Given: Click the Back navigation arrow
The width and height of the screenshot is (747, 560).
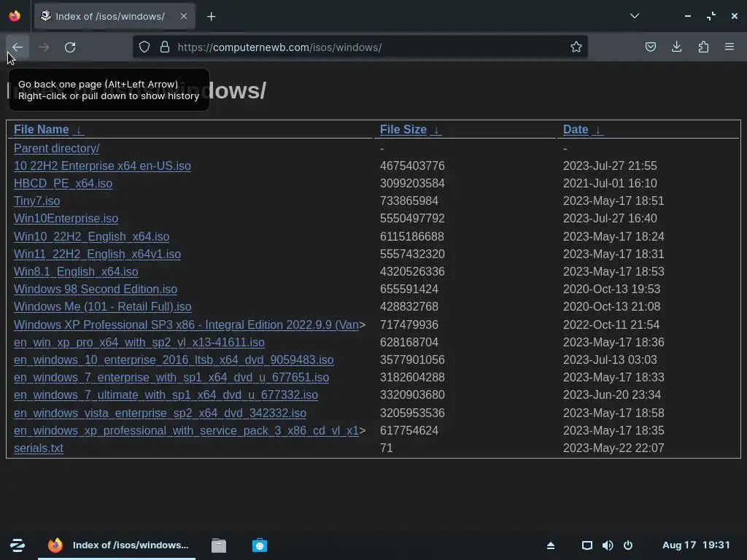Looking at the screenshot, I should 18,47.
